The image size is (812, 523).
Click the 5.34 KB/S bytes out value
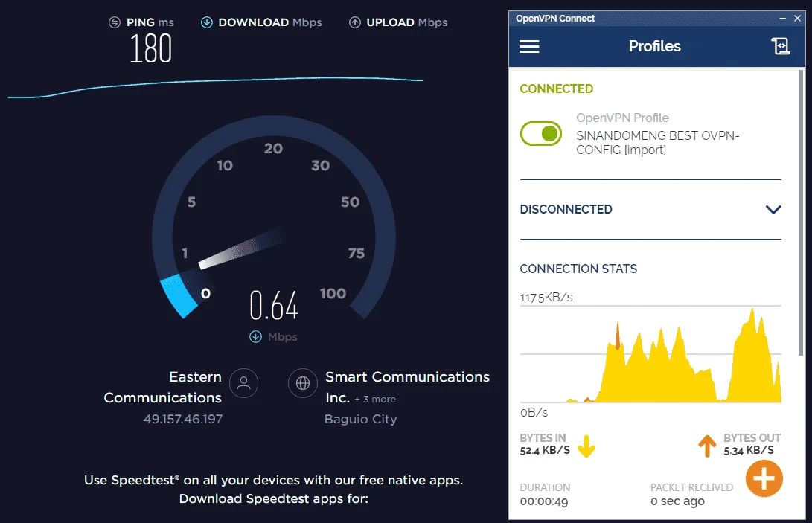(749, 451)
